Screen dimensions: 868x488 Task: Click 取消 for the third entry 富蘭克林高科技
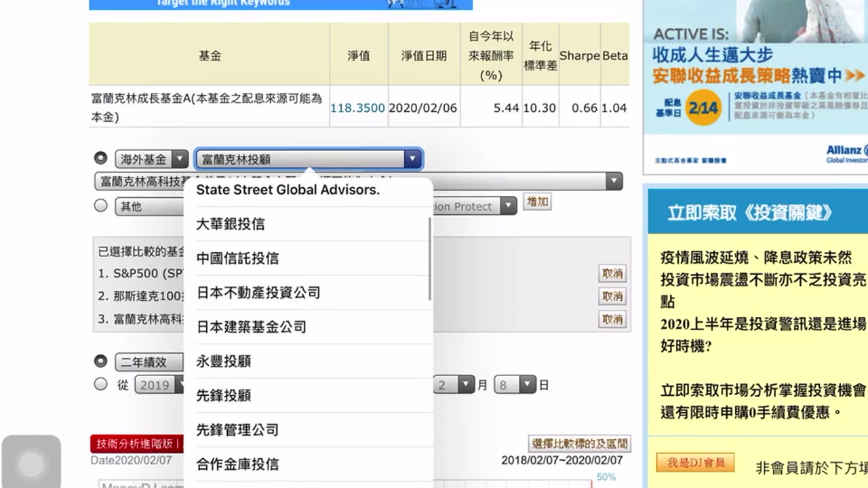pyautogui.click(x=612, y=319)
